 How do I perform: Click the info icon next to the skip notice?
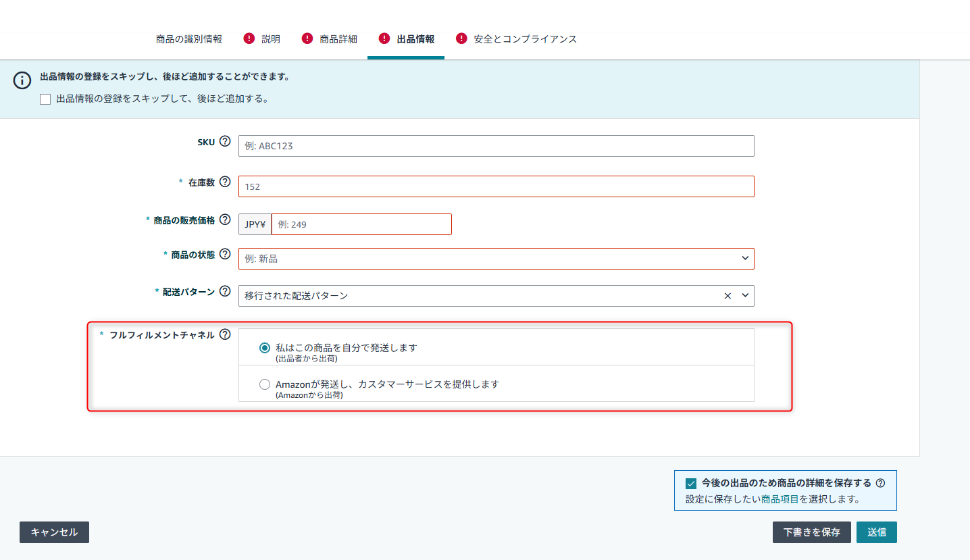coord(22,80)
